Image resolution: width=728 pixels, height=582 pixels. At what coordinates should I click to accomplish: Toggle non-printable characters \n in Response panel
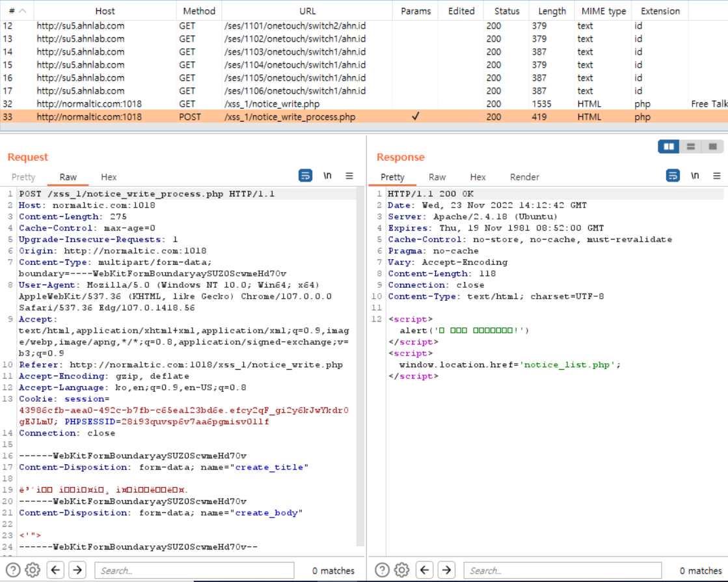(695, 176)
